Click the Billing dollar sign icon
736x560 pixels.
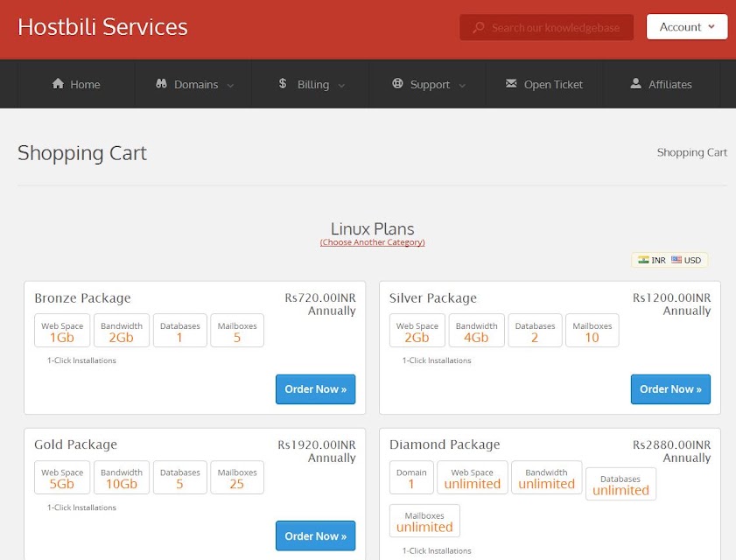[283, 83]
